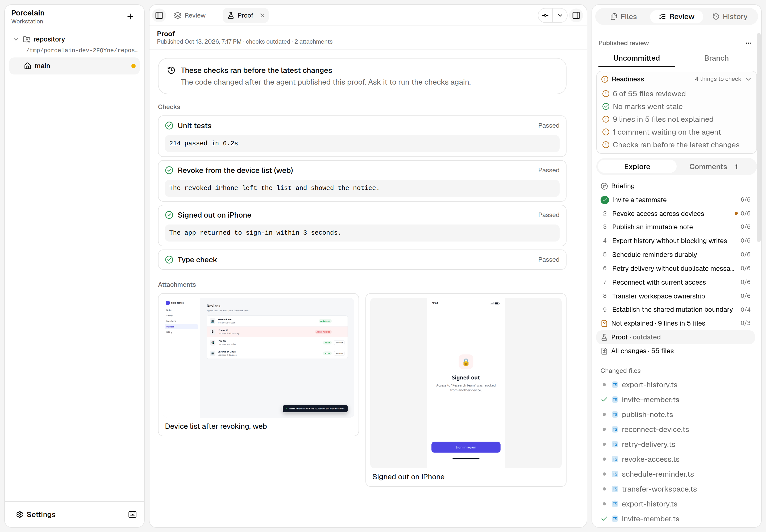This screenshot has width=766, height=532.
Task: Click the plus icon to add a workstation
Action: [x=130, y=16]
